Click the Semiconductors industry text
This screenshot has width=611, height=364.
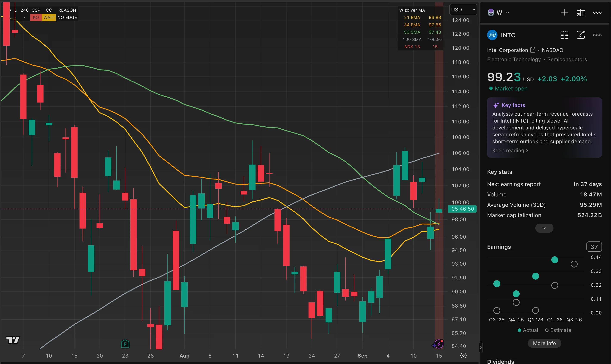567,59
